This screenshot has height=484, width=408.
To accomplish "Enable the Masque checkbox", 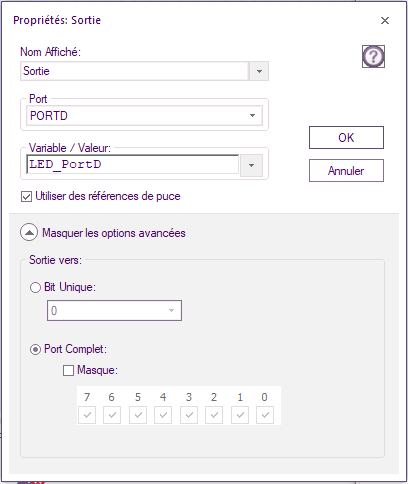I will click(68, 370).
